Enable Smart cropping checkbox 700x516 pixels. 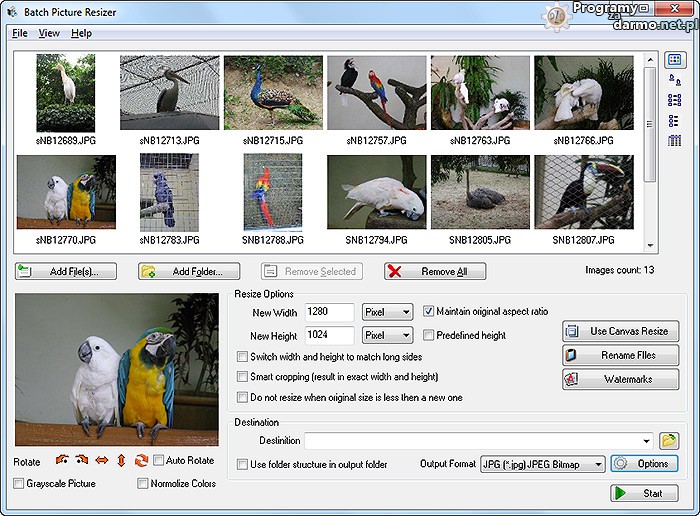[242, 377]
